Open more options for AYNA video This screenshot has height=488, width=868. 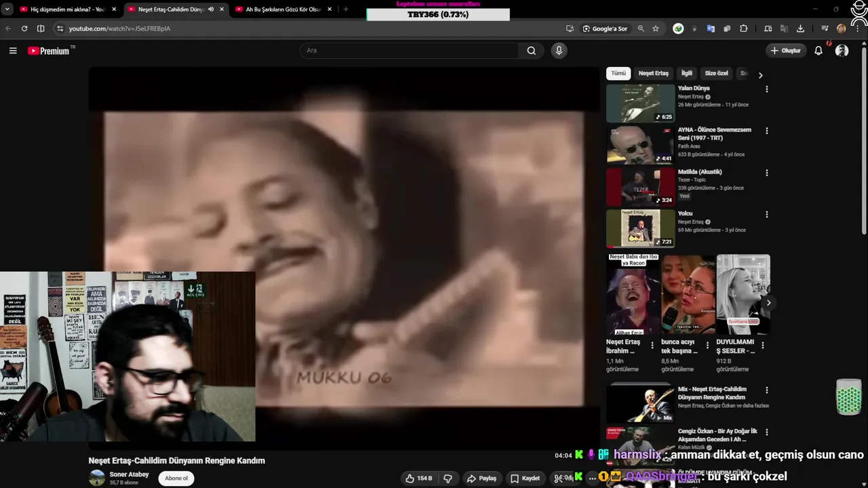pos(767,131)
